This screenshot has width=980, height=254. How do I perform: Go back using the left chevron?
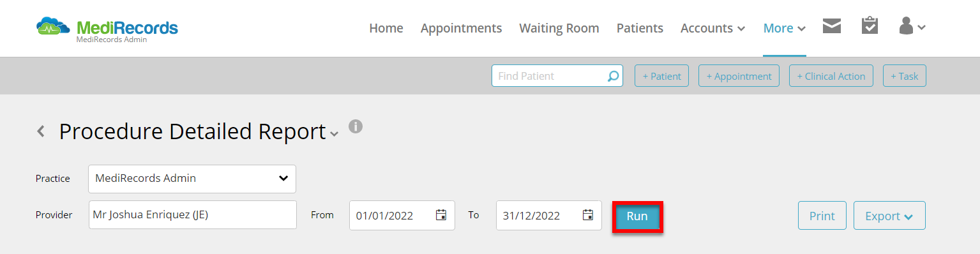pyautogui.click(x=41, y=131)
